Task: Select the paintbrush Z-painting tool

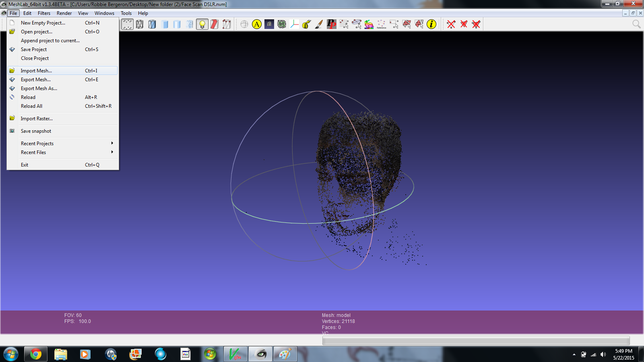Action: pyautogui.click(x=319, y=24)
